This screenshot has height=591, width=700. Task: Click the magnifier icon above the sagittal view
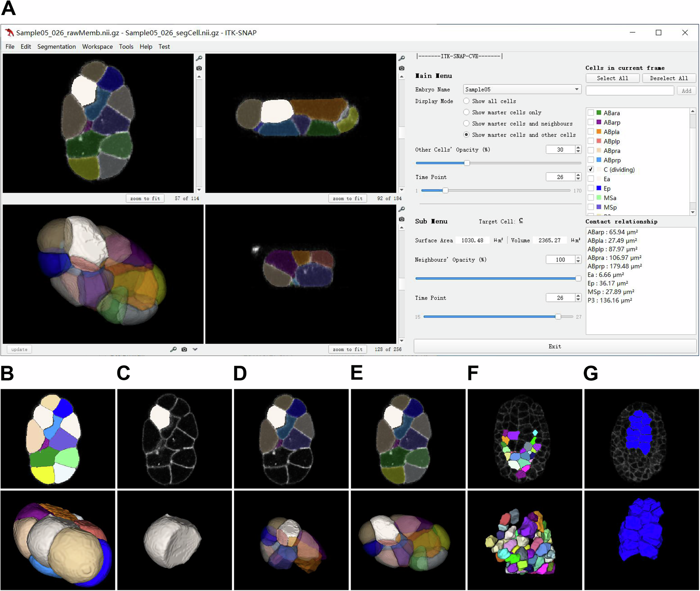401,58
